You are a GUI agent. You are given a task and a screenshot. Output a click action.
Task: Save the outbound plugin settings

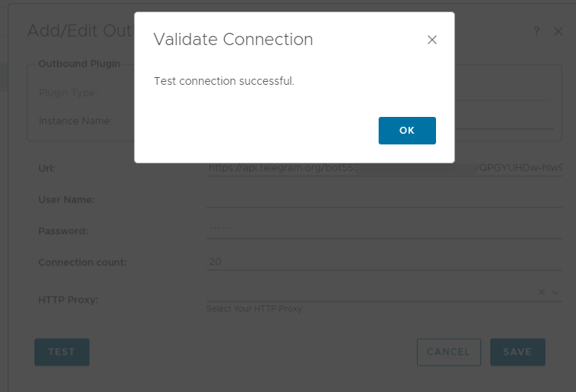[x=517, y=352]
